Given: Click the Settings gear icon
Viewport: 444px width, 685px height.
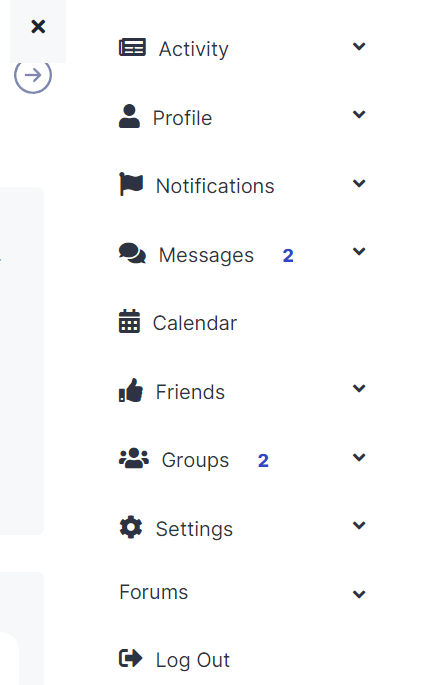Looking at the screenshot, I should point(131,527).
